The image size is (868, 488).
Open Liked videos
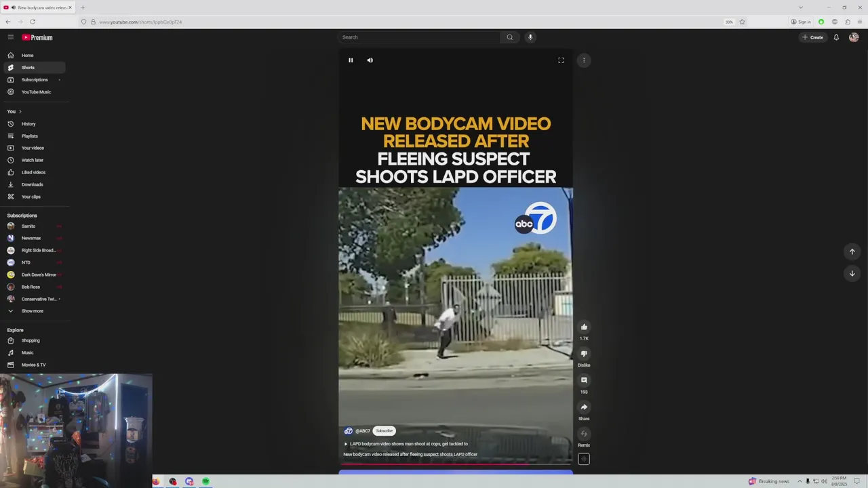34,172
